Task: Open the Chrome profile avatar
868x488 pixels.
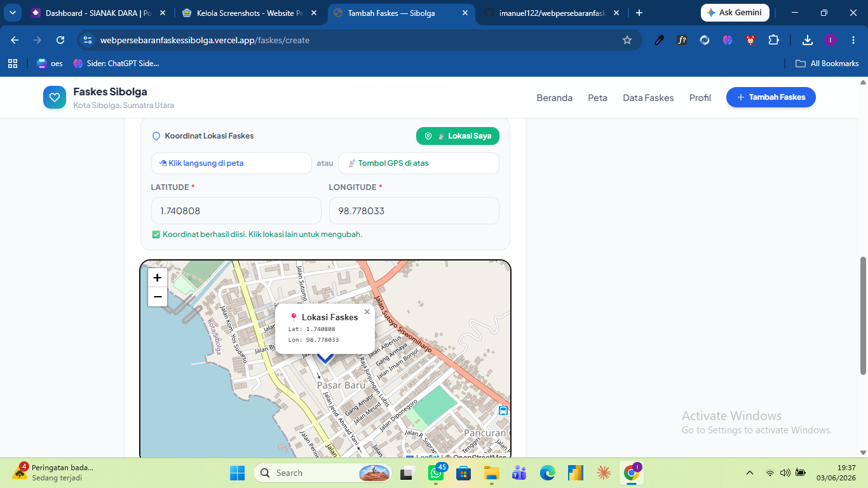Action: click(x=831, y=40)
